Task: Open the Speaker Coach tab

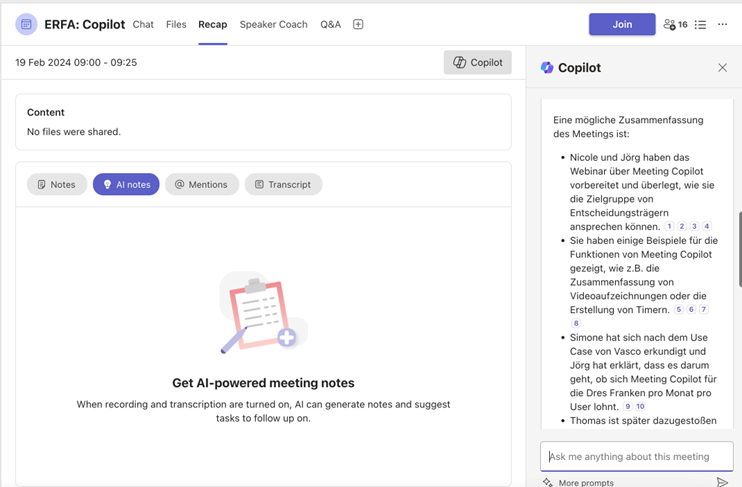Action: point(274,24)
